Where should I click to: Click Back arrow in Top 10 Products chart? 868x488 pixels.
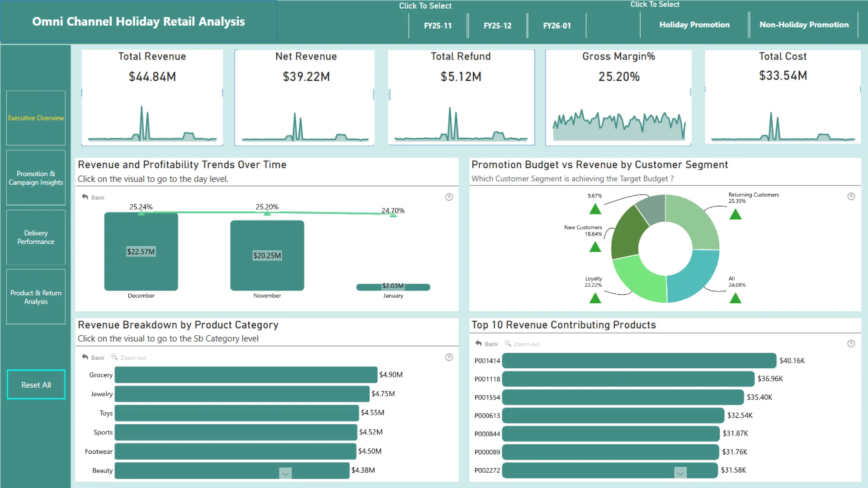coord(479,343)
